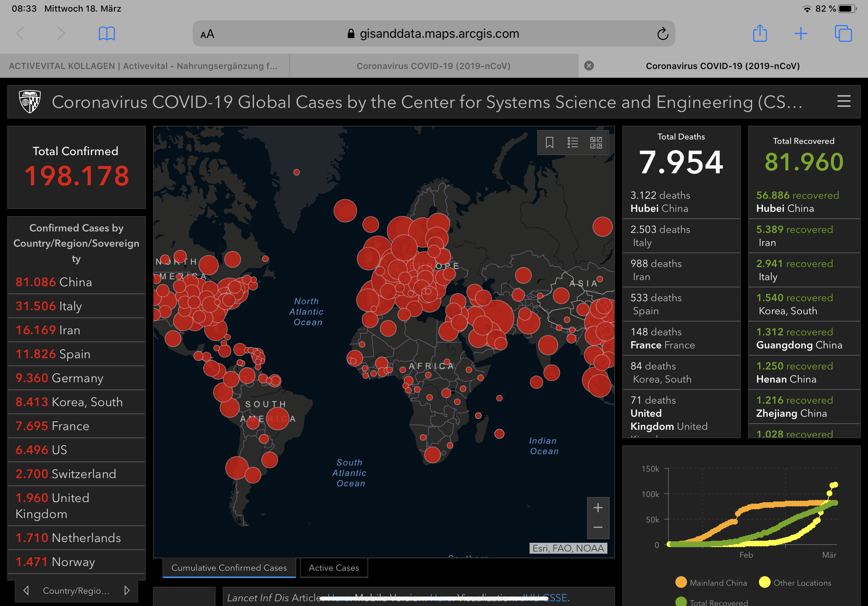The height and width of the screenshot is (606, 868).
Task: Click the Total Deaths 7.954 counter
Action: point(681,155)
